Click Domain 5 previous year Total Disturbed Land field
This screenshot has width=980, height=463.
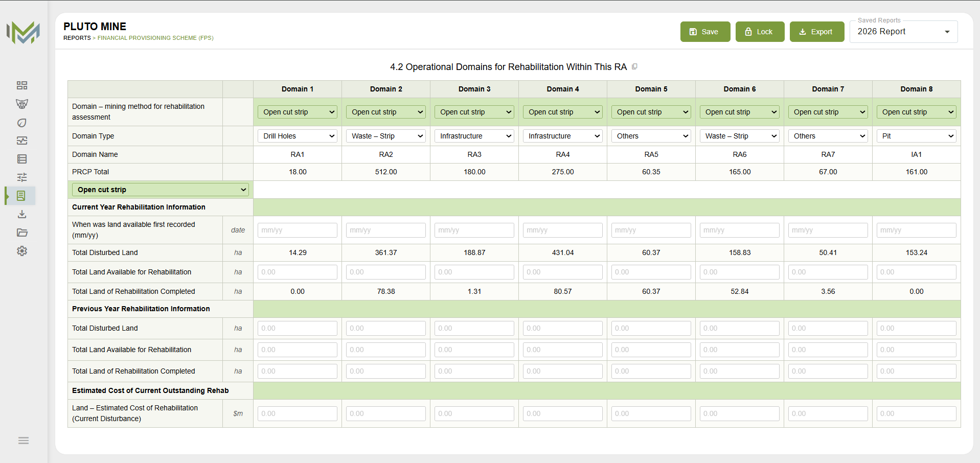[651, 328]
